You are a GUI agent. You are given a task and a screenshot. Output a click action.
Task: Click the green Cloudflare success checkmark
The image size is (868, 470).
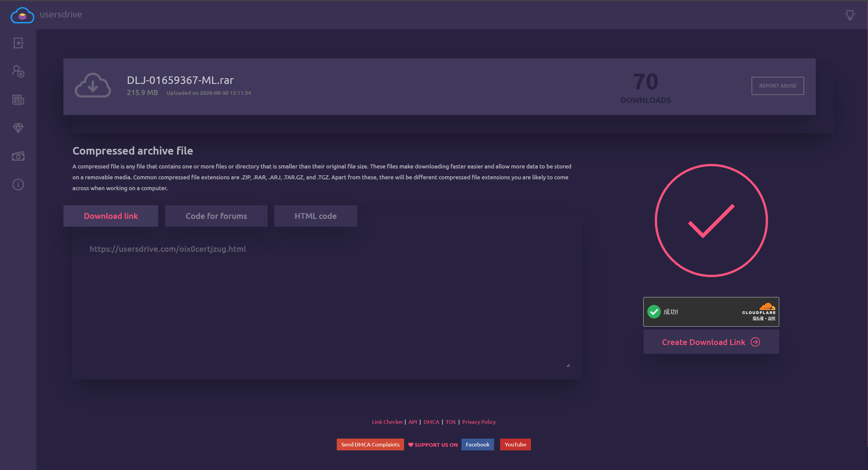pyautogui.click(x=654, y=312)
